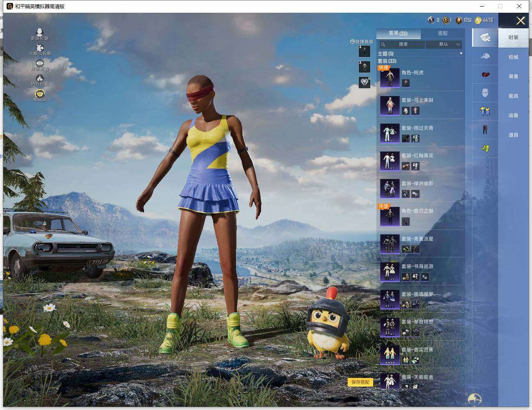Close the wardrobe with the X button
Viewport: 532px width, 410px height.
(x=521, y=21)
